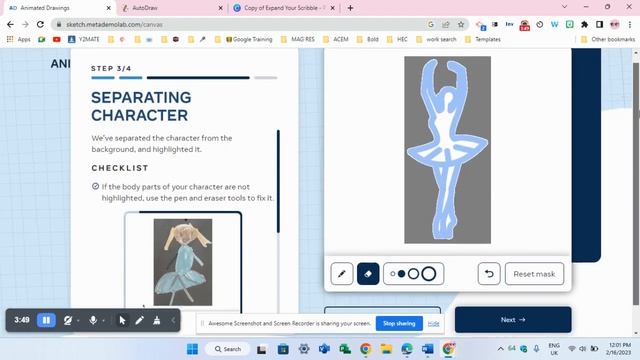
Task: Open a new browser tab
Action: coord(350,8)
